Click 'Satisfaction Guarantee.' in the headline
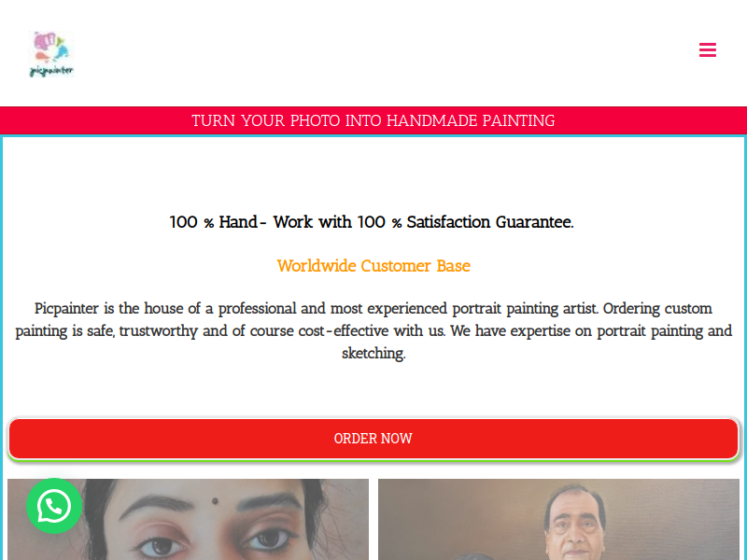This screenshot has height=560, width=747. pyautogui.click(x=490, y=222)
